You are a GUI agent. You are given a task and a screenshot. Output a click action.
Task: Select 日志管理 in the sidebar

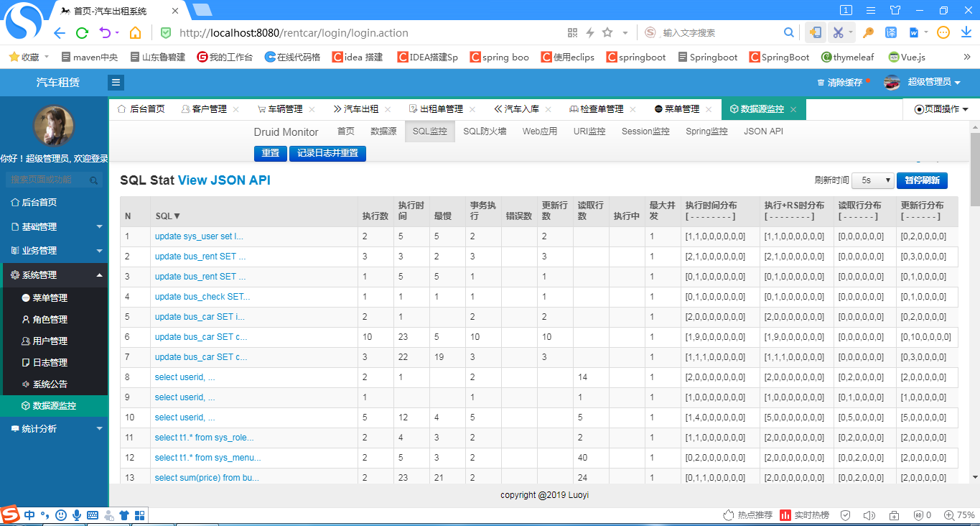[54, 362]
